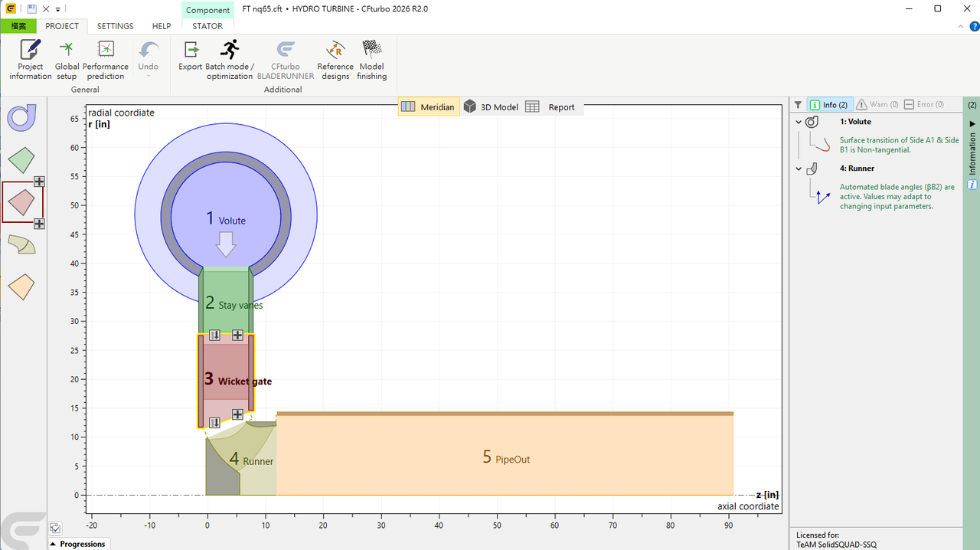Click the X icon in quick access toolbar
This screenshot has width=980, height=550.
click(x=46, y=9)
